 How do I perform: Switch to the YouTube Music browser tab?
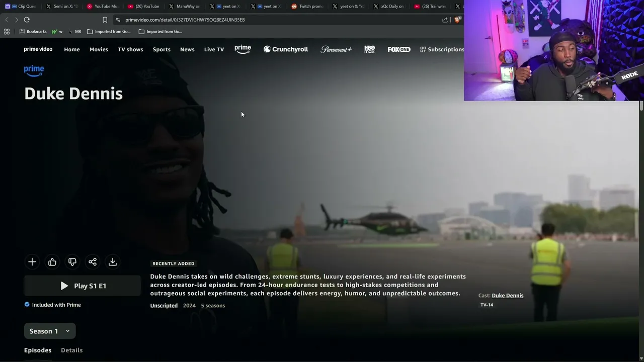pyautogui.click(x=103, y=6)
